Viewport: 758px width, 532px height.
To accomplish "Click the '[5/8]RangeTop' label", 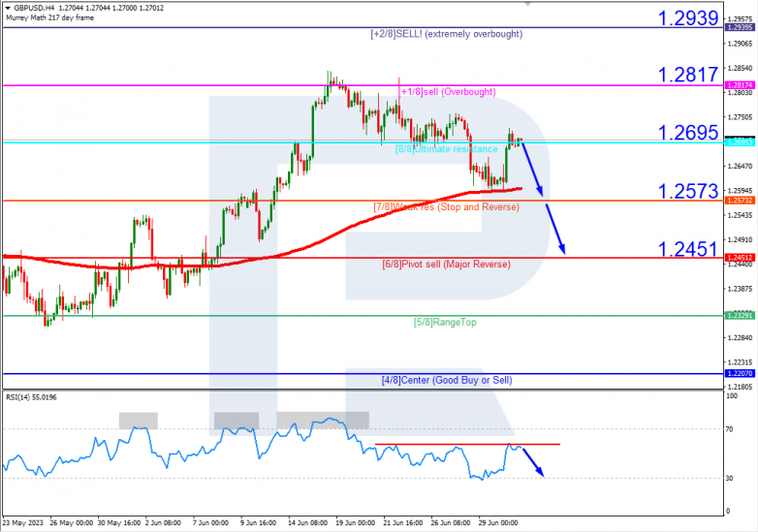I will [445, 323].
